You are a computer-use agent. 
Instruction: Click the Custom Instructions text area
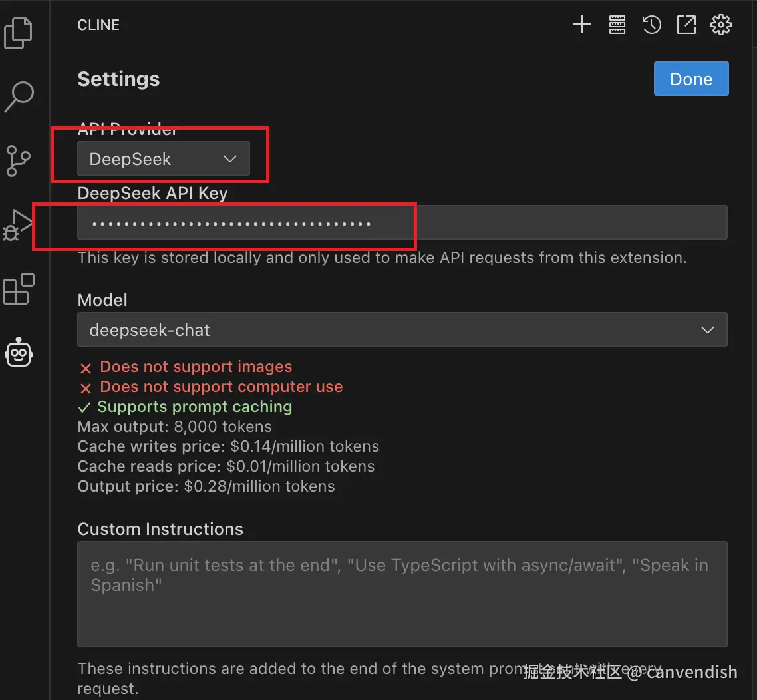pos(402,594)
